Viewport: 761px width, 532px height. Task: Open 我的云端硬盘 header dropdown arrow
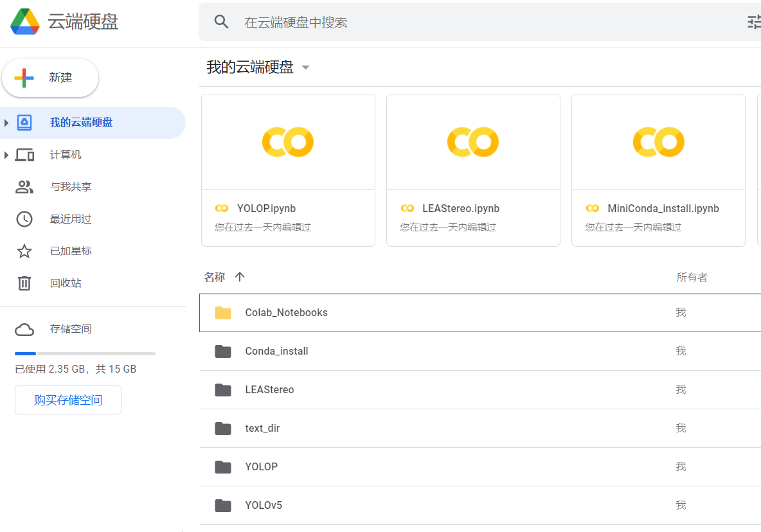pyautogui.click(x=306, y=67)
